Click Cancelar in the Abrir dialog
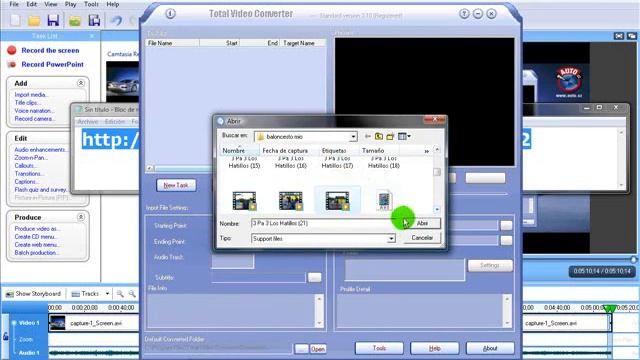 click(422, 238)
